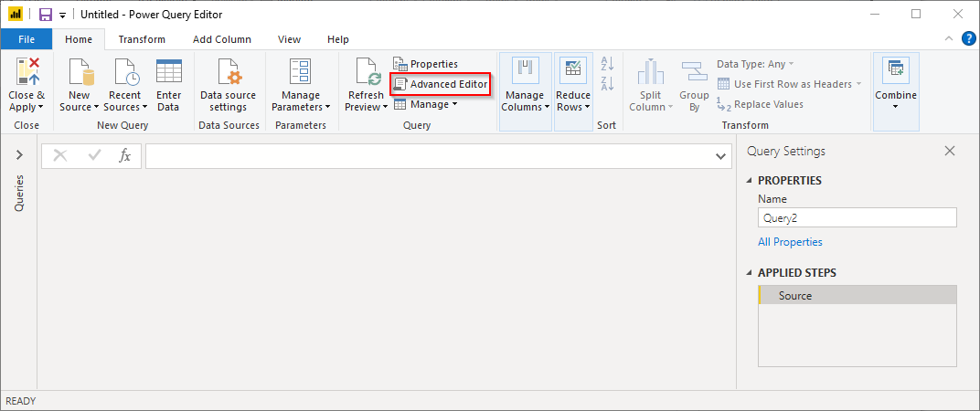Open the File menu
The width and height of the screenshot is (980, 411).
(x=27, y=39)
